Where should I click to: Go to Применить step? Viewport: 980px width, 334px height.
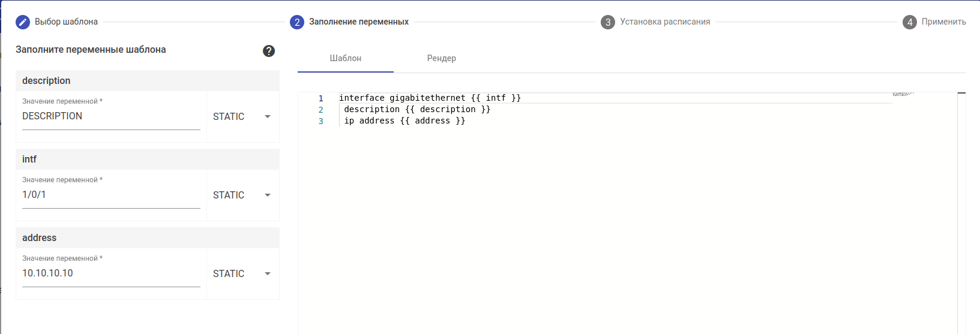click(943, 22)
